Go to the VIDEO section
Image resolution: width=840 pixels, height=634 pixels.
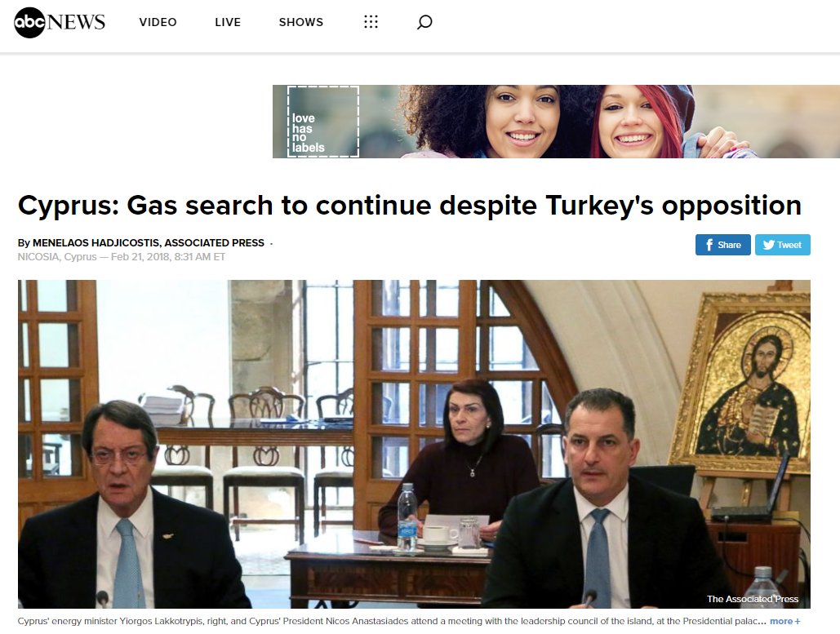coord(158,22)
